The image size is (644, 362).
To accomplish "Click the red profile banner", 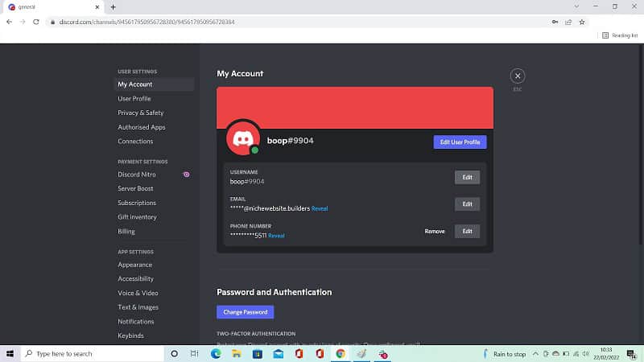I will [x=355, y=108].
